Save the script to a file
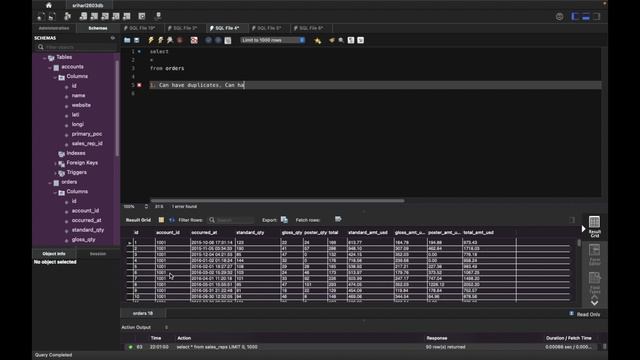This screenshot has width=640, height=360. 137,40
